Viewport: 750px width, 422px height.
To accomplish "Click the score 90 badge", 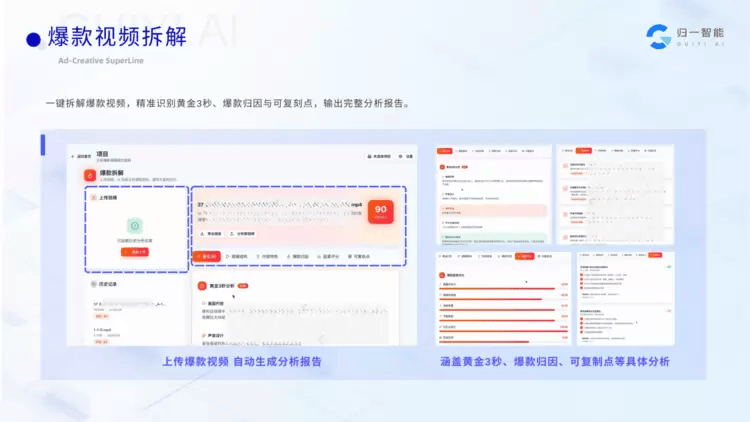I will tap(380, 211).
